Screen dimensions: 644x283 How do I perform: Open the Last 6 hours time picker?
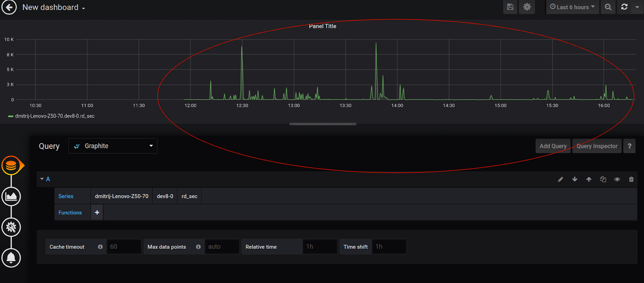tap(572, 7)
